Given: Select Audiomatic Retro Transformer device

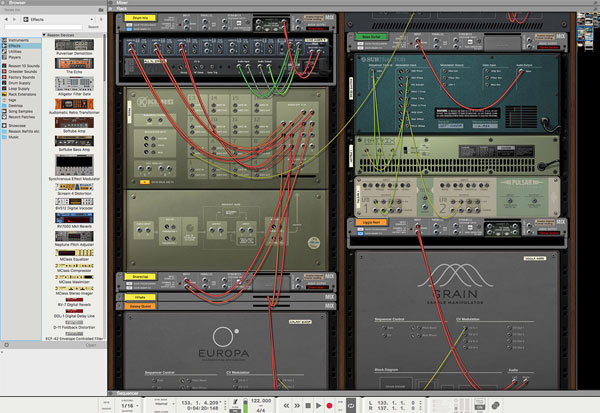Looking at the screenshot, I should pyautogui.click(x=74, y=107).
